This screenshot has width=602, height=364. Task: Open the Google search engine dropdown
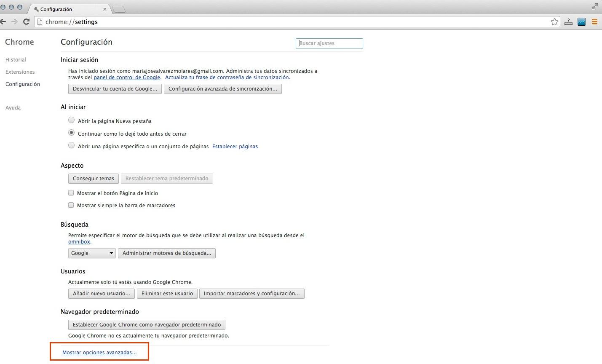[x=92, y=253]
